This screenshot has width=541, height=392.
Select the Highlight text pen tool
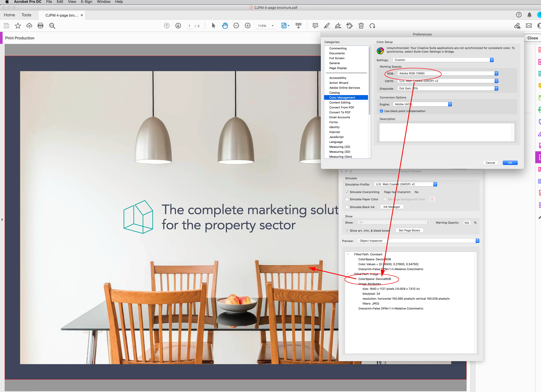pos(327,26)
